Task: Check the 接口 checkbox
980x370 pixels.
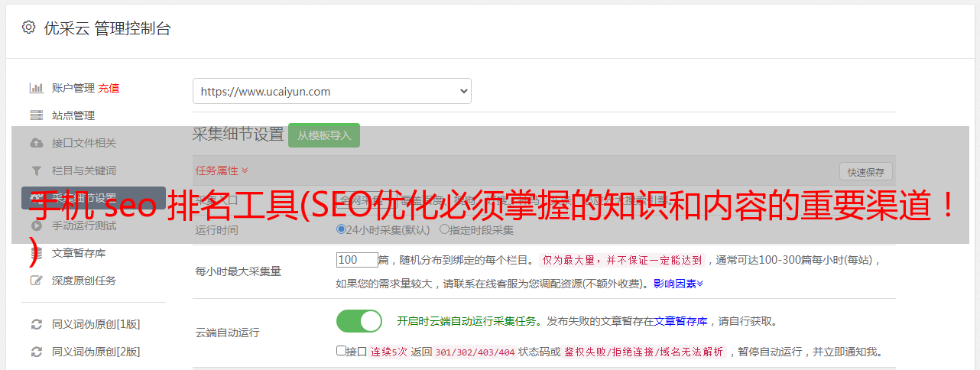Action: (341, 352)
